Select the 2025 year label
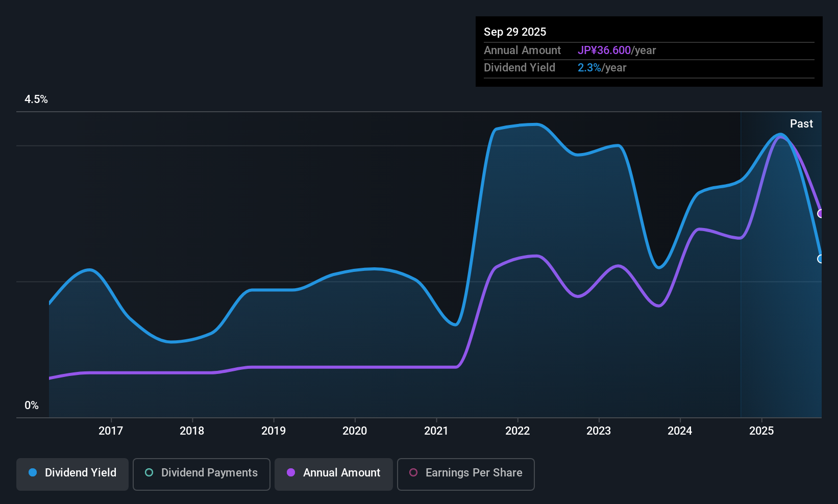 click(x=761, y=431)
